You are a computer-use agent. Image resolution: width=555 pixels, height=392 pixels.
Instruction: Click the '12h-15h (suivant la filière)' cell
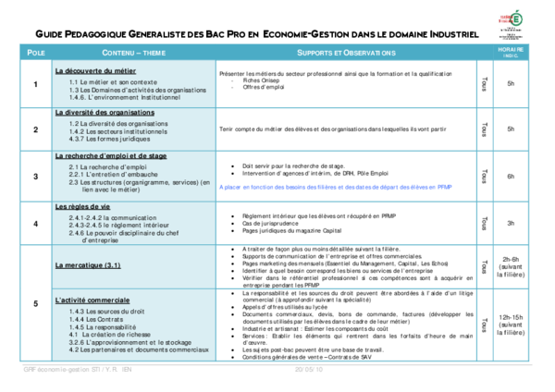[511, 325]
